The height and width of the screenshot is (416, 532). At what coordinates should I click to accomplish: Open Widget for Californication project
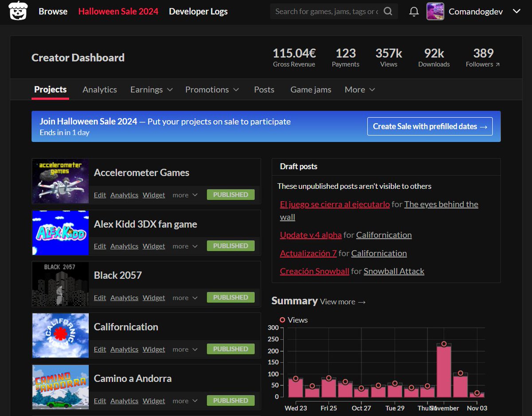pyautogui.click(x=154, y=349)
